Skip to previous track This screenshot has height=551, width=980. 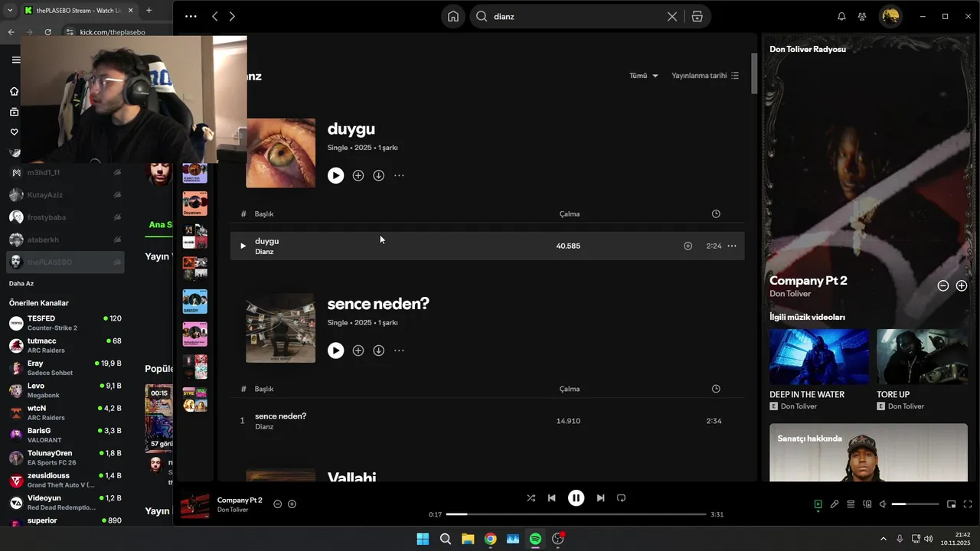(x=551, y=497)
